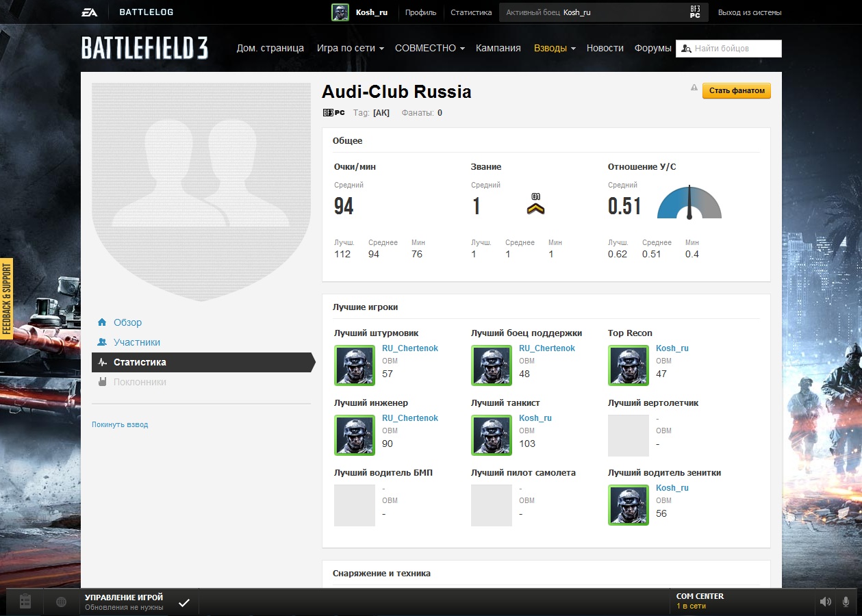Select the Статистика sidebar tab

[x=203, y=362]
